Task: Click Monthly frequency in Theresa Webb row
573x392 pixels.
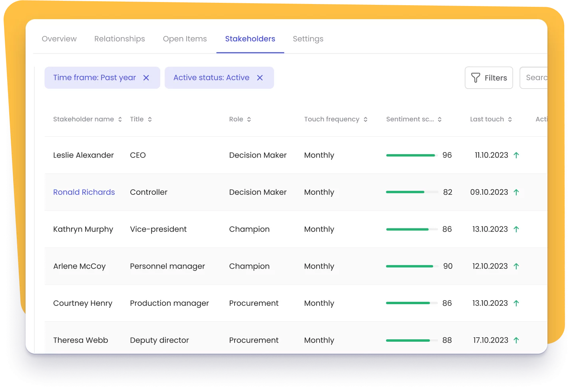Action: tap(319, 340)
